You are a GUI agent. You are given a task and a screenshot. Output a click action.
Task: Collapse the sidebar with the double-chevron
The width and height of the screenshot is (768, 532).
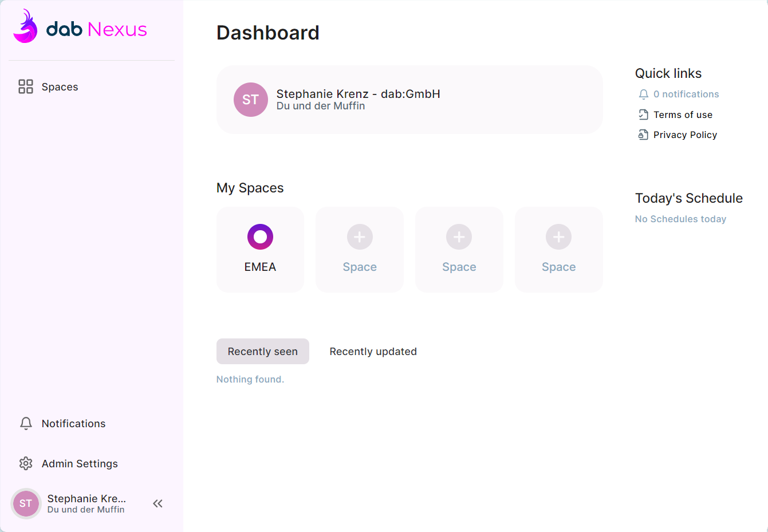pyautogui.click(x=157, y=503)
